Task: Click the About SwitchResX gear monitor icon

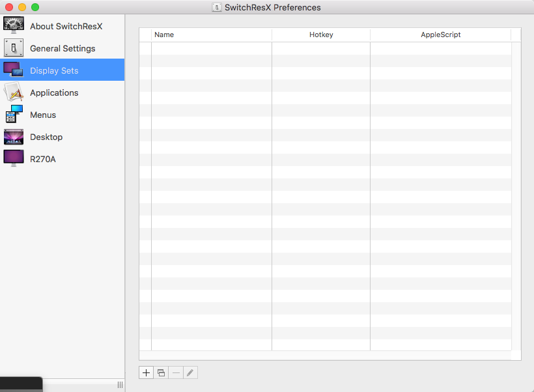Action: [14, 25]
